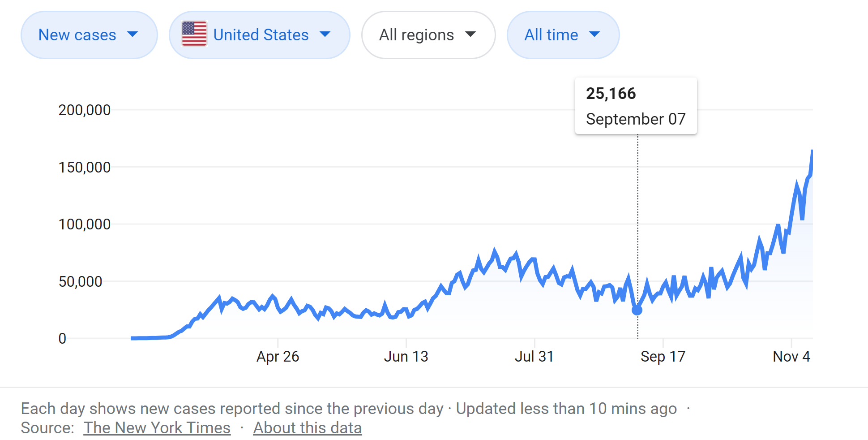The height and width of the screenshot is (440, 868).
Task: Click the 100,000 y-axis label
Action: 85,224
